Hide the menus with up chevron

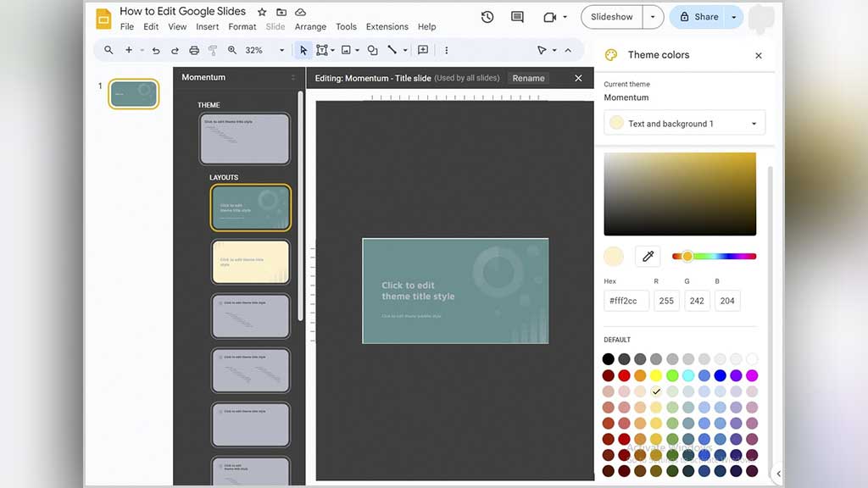point(568,51)
